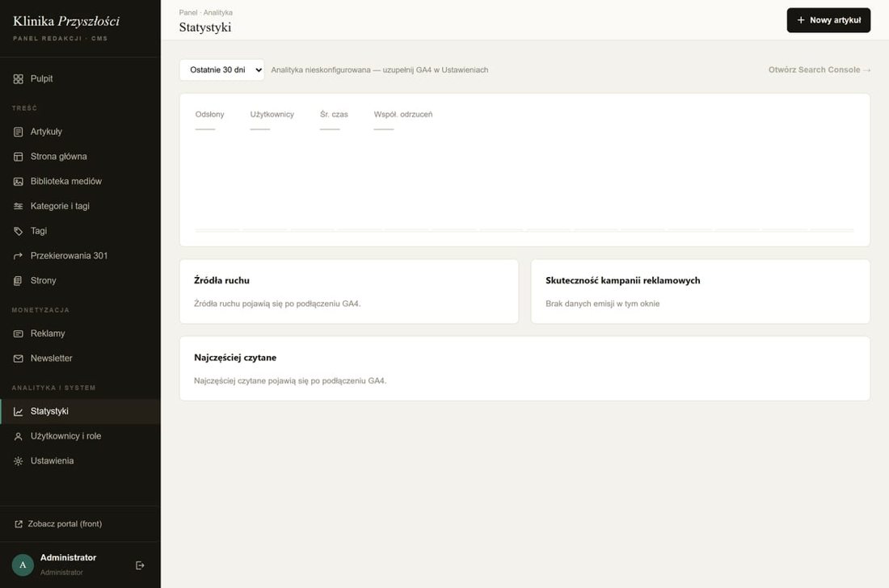This screenshot has width=889, height=588.
Task: Click the logout icon beside Administrator
Action: coord(140,565)
